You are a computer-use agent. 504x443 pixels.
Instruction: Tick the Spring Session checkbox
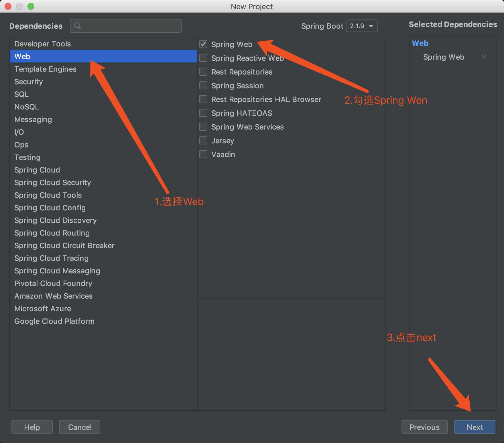(203, 85)
